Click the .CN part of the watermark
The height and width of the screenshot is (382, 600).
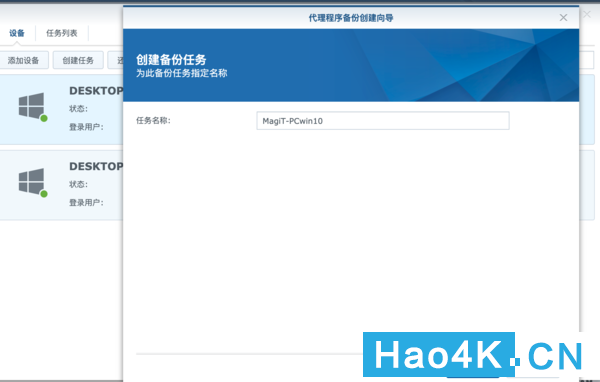coord(549,356)
